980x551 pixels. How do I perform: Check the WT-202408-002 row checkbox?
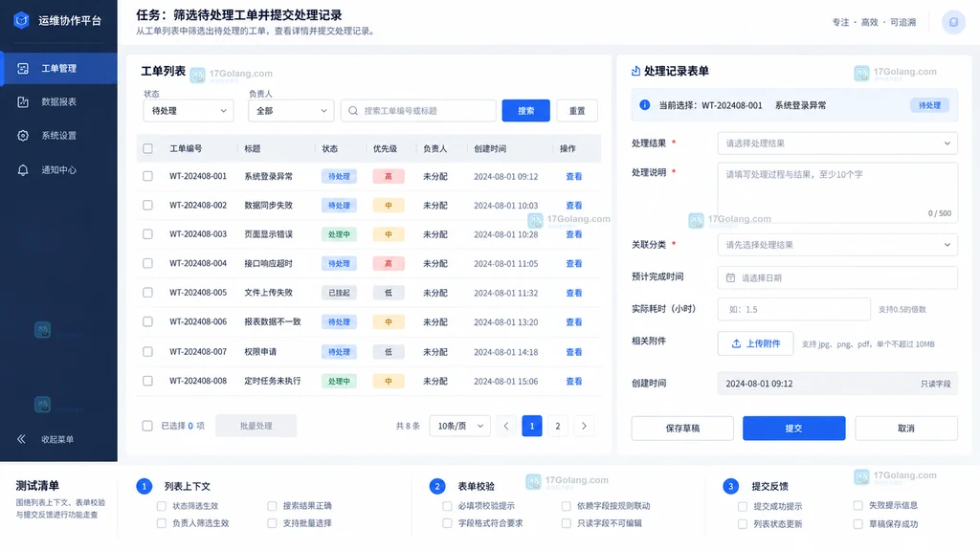[147, 205]
